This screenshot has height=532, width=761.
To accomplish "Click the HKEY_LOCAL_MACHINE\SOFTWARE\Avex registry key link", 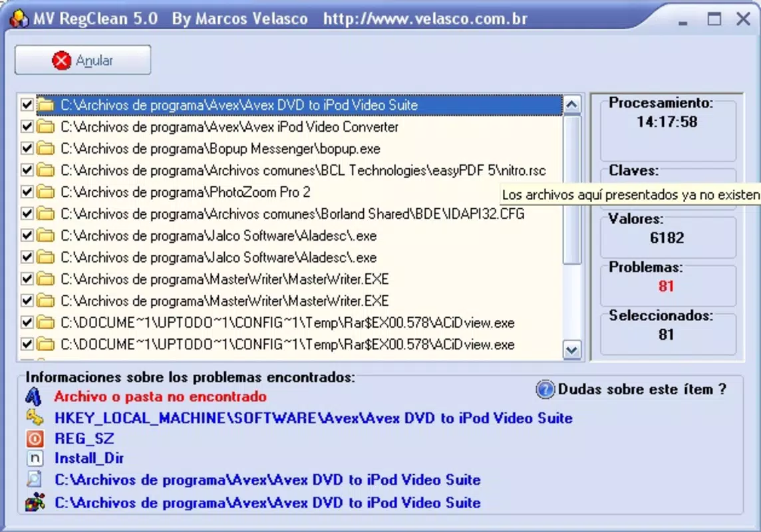I will tap(313, 418).
